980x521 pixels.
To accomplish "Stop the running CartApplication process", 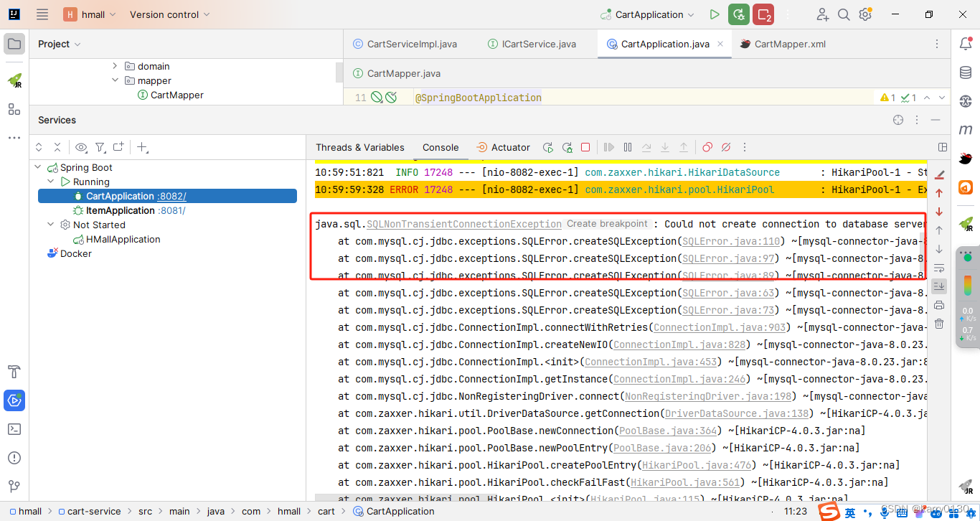I will pyautogui.click(x=763, y=14).
